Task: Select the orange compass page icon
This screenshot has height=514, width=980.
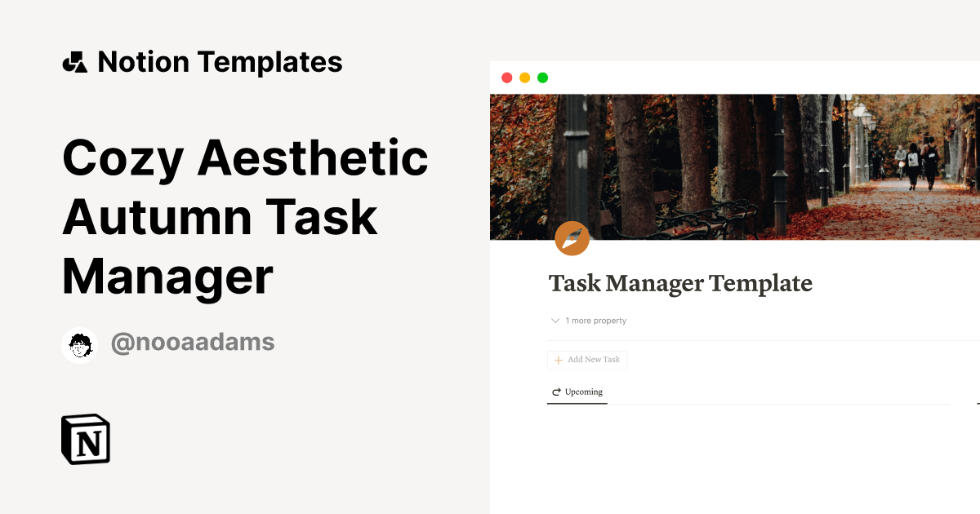Action: pyautogui.click(x=571, y=238)
